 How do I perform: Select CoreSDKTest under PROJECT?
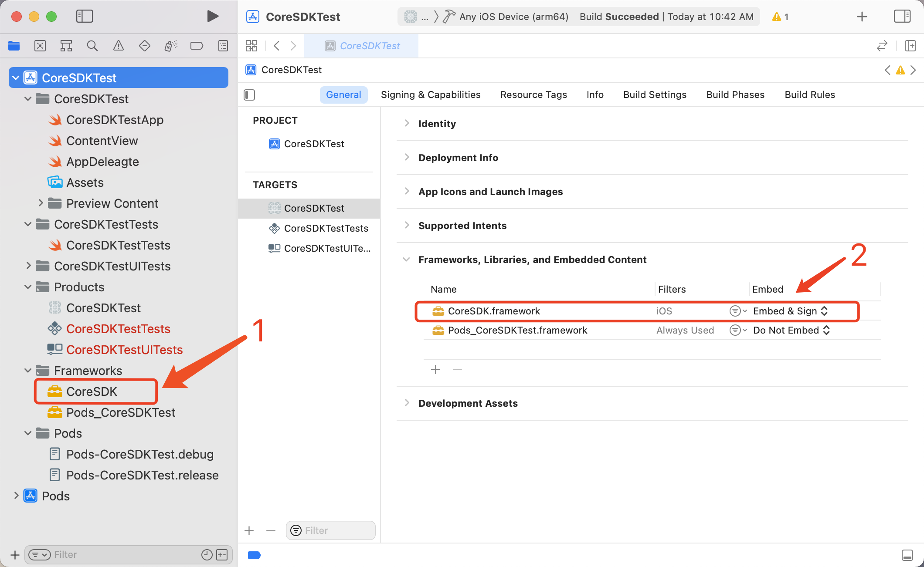[x=307, y=144]
